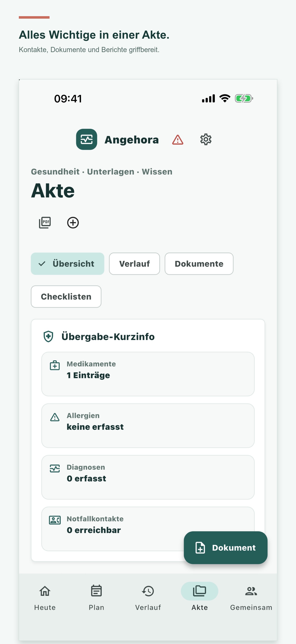Screen dimensions: 296x644
Task: Open the Notfallkontakte 0 erreichbar card
Action: (x=148, y=529)
